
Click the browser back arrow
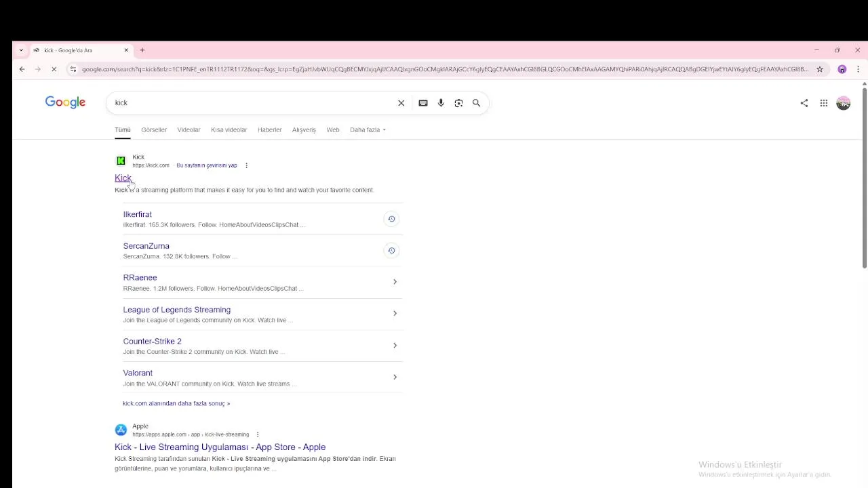pyautogui.click(x=22, y=69)
